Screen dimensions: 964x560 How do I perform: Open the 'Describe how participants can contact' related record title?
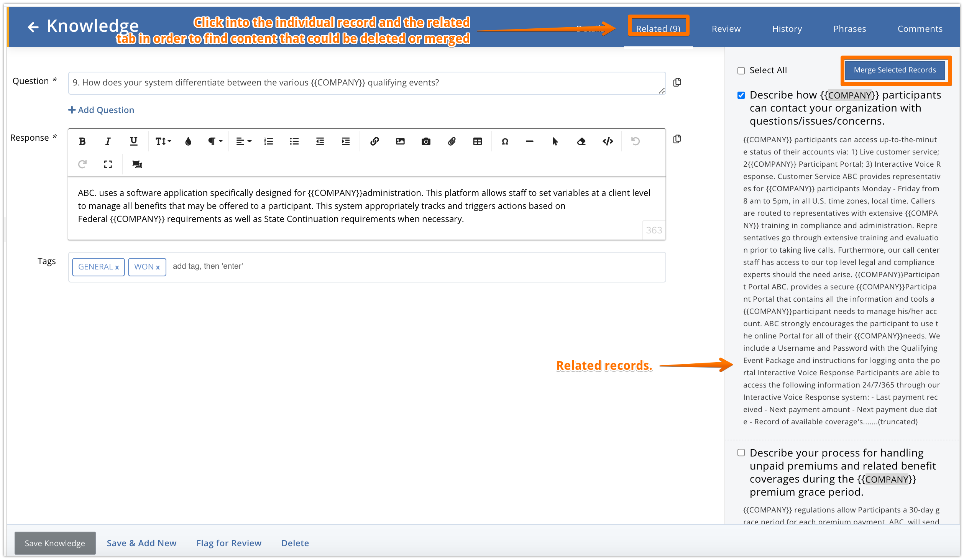[845, 108]
